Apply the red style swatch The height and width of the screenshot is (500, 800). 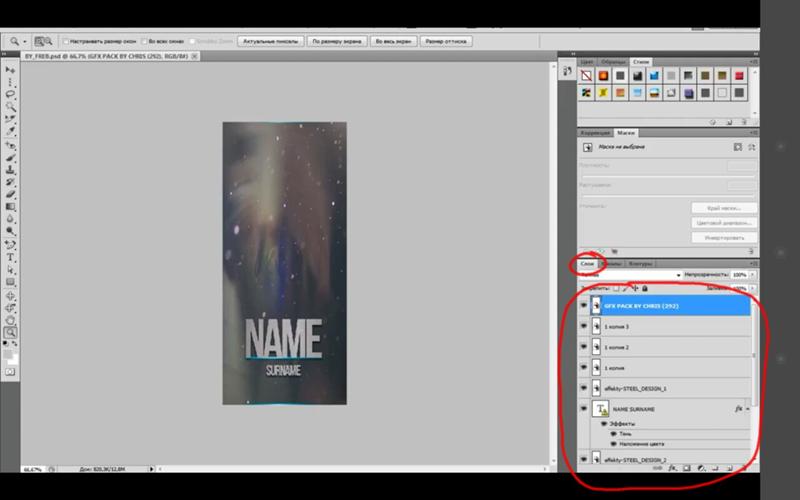[x=739, y=76]
